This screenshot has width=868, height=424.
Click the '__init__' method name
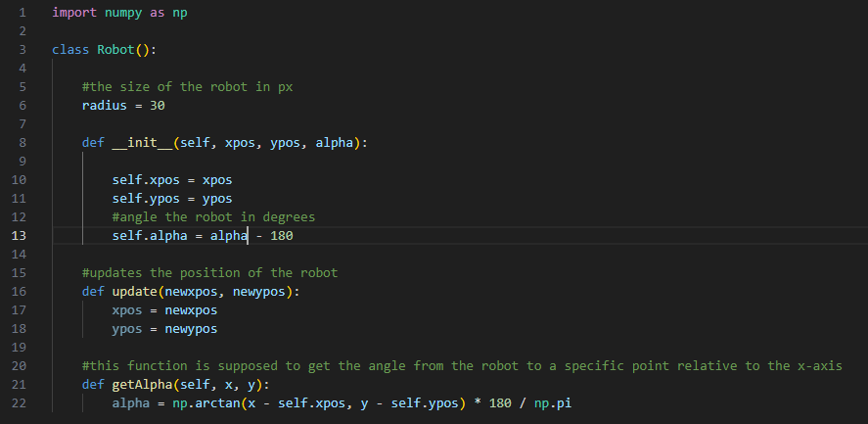(142, 142)
